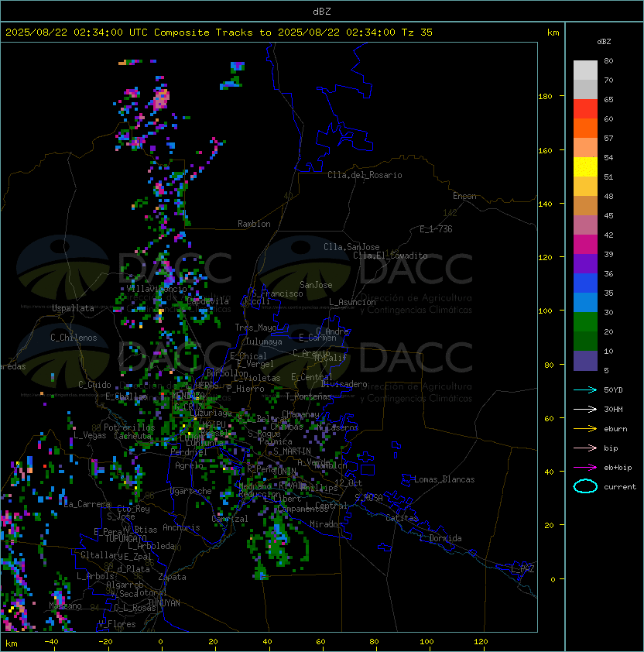Image resolution: width=644 pixels, height=652 pixels.
Task: Select the 'Clla.del_Rosario' label
Action: click(x=365, y=175)
